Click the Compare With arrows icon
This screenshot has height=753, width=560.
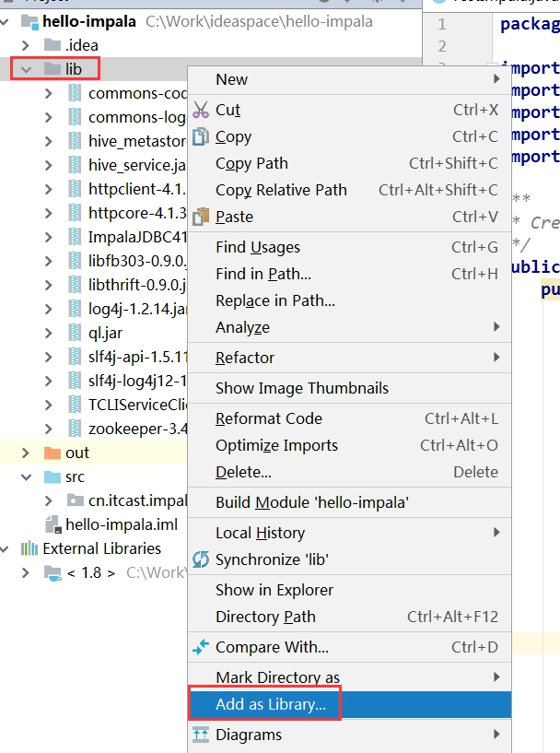pos(201,647)
